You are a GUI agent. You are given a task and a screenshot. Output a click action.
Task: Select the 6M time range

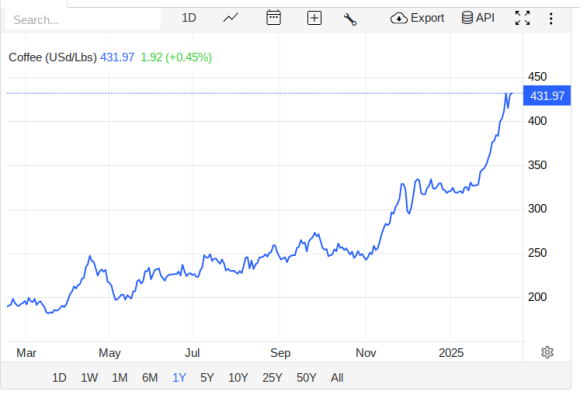pyautogui.click(x=150, y=378)
